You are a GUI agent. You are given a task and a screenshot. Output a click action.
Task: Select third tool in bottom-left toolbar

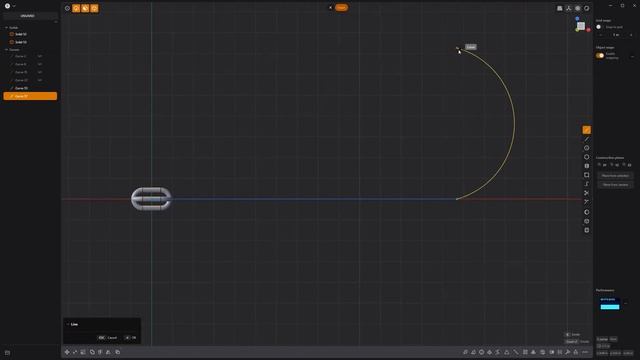tap(83, 352)
